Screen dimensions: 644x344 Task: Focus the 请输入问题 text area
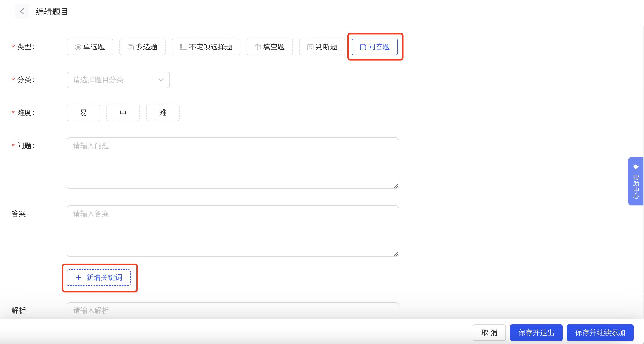coord(233,163)
